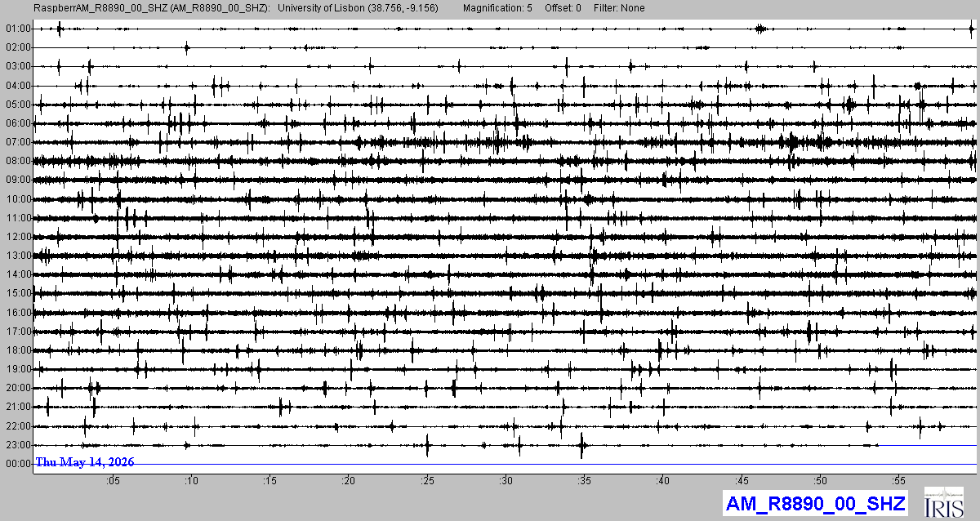This screenshot has height=521, width=980.
Task: Click the AM_R8890_00_SHZ station label
Action: pos(814,503)
